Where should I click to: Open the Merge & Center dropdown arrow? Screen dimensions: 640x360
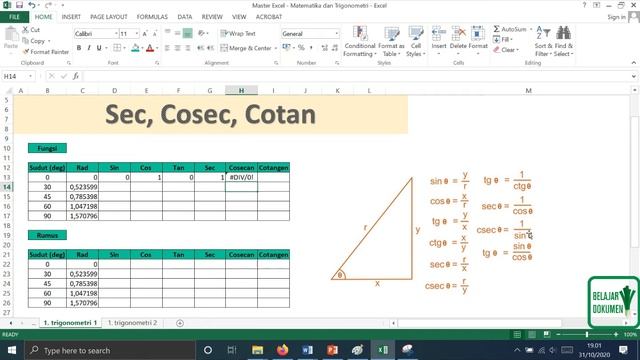276,48
